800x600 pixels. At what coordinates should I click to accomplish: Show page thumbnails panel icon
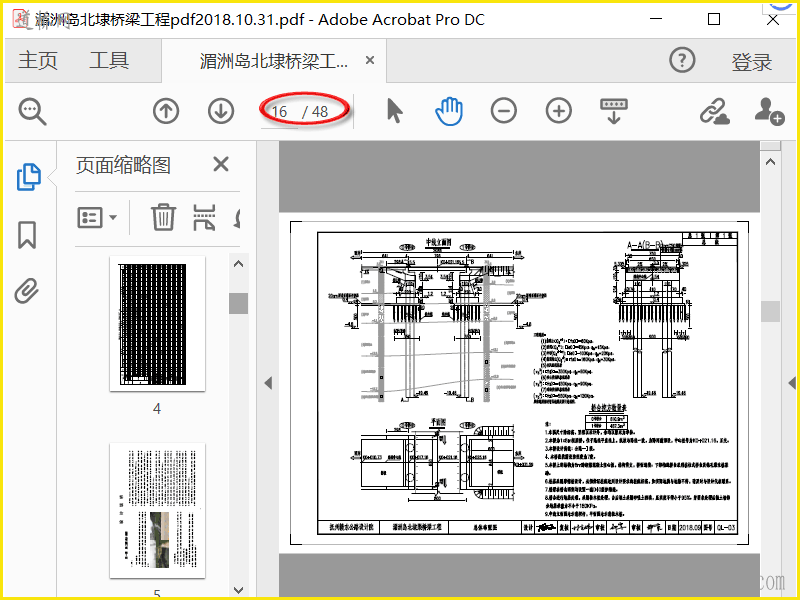click(x=29, y=177)
